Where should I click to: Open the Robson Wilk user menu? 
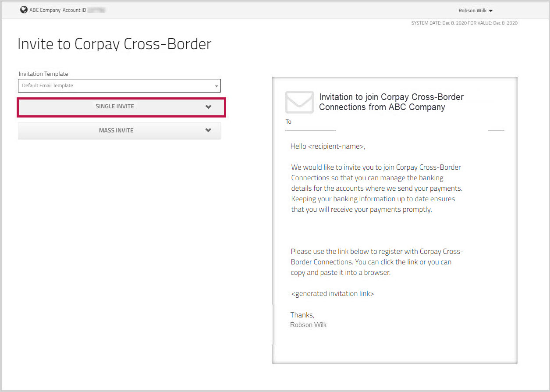click(475, 11)
